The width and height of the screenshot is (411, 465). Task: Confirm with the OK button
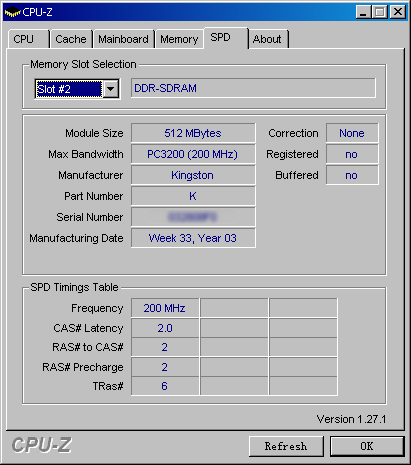click(x=367, y=446)
